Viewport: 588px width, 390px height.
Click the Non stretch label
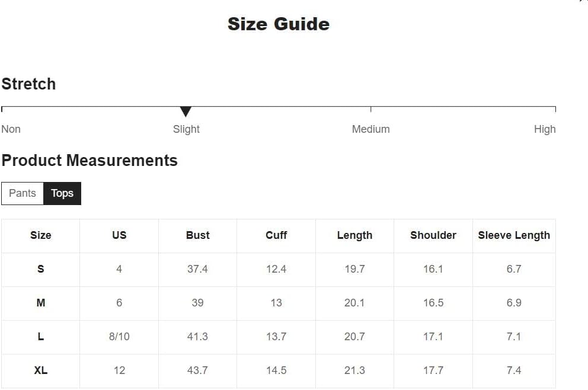(x=11, y=129)
